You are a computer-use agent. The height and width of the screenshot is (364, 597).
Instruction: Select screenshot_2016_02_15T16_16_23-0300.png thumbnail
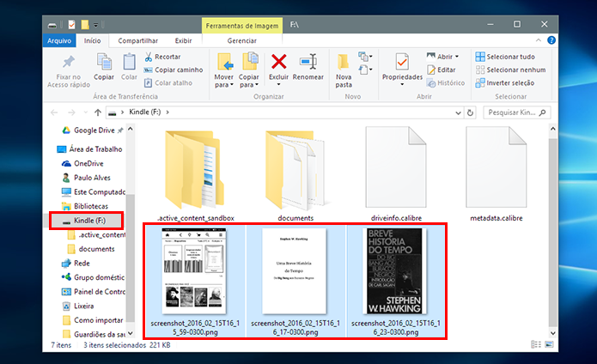coord(395,271)
